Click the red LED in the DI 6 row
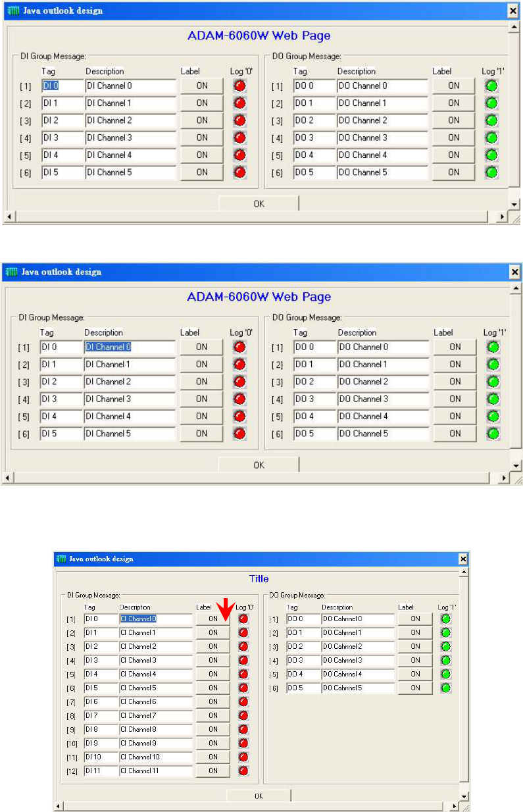 click(x=243, y=701)
